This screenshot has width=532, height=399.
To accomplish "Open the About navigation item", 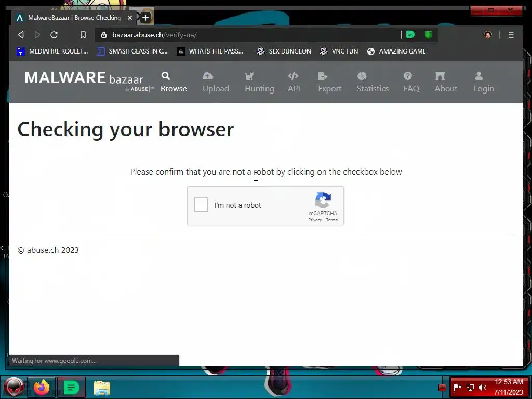I will pos(446,82).
